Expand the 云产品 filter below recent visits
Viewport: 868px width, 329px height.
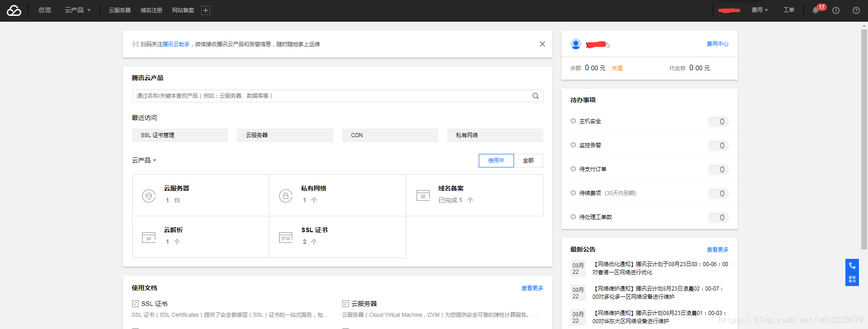[x=144, y=160]
